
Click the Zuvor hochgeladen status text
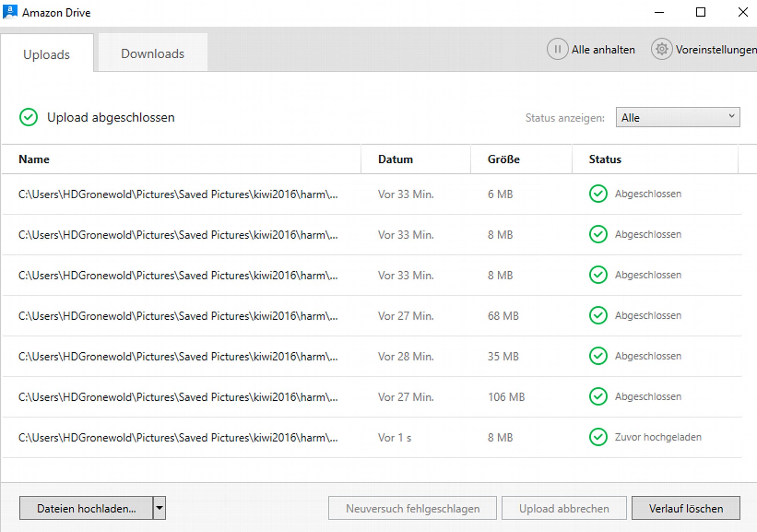tap(658, 437)
